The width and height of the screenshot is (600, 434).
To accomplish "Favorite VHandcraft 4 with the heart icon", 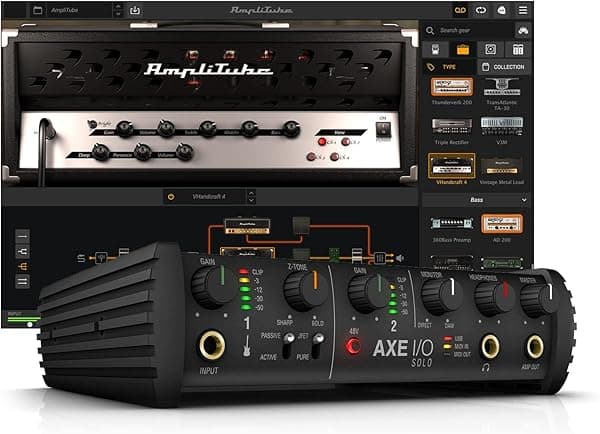I will coord(171,197).
